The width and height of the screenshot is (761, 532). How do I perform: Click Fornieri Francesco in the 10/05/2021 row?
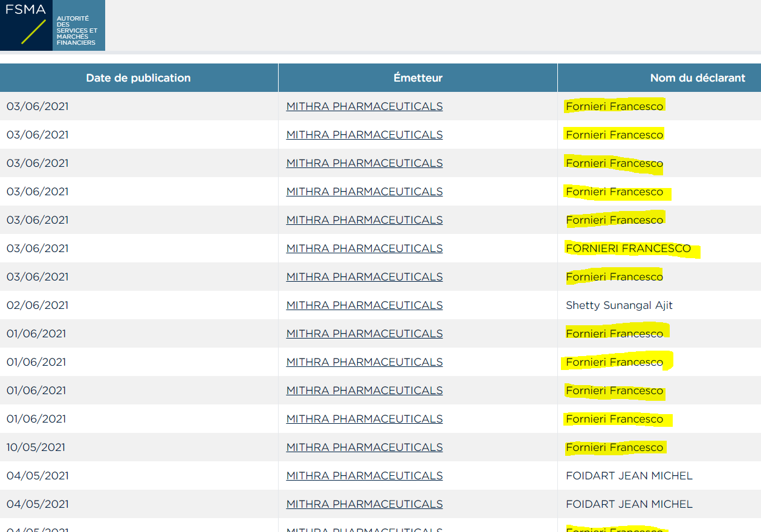[614, 447]
